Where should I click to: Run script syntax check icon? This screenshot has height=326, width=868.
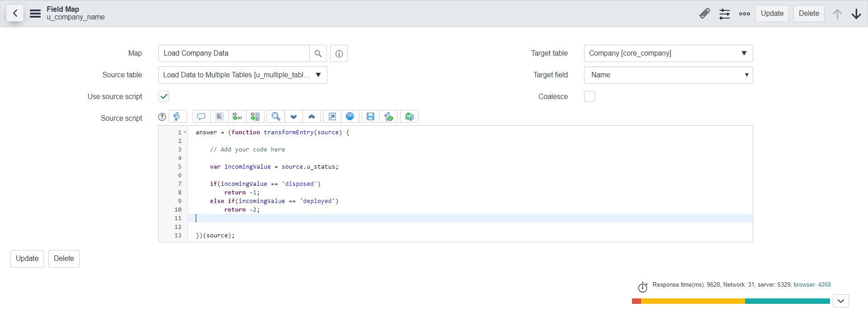pyautogui.click(x=388, y=117)
